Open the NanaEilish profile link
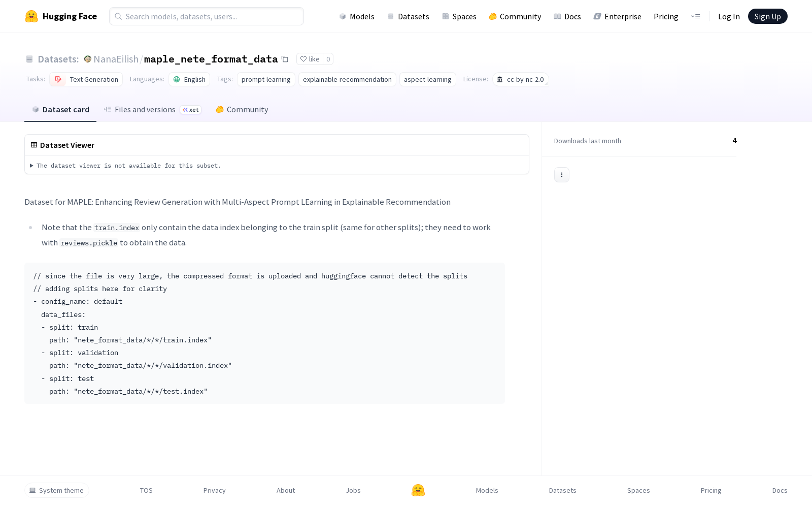This screenshot has height=508, width=812. (x=116, y=59)
